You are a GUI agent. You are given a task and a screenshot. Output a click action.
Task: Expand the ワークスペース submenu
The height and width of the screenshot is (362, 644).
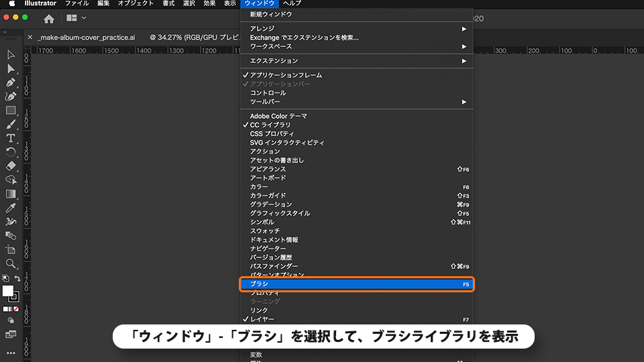pyautogui.click(x=356, y=47)
